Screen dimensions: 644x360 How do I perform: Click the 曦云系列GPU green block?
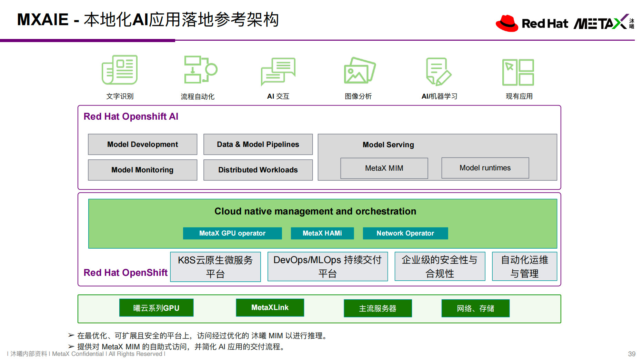pos(157,308)
